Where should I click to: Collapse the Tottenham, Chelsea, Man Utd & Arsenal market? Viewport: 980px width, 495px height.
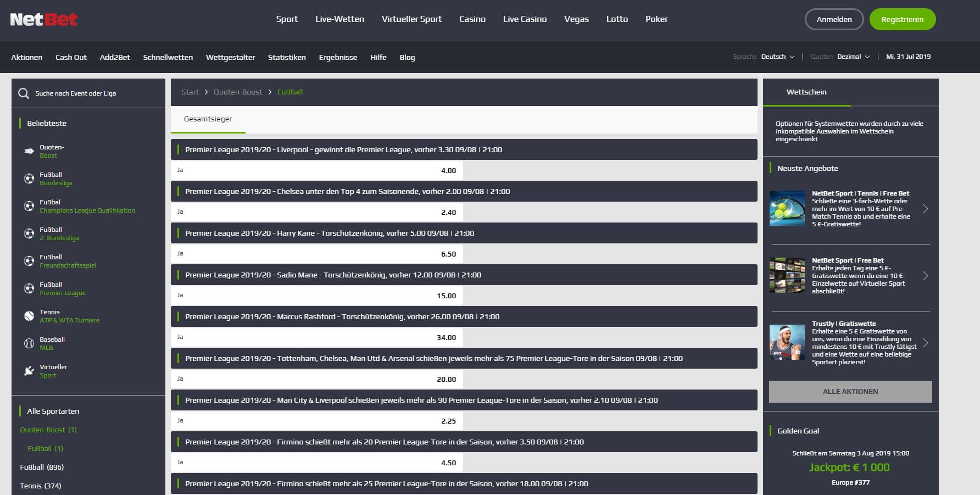point(464,358)
